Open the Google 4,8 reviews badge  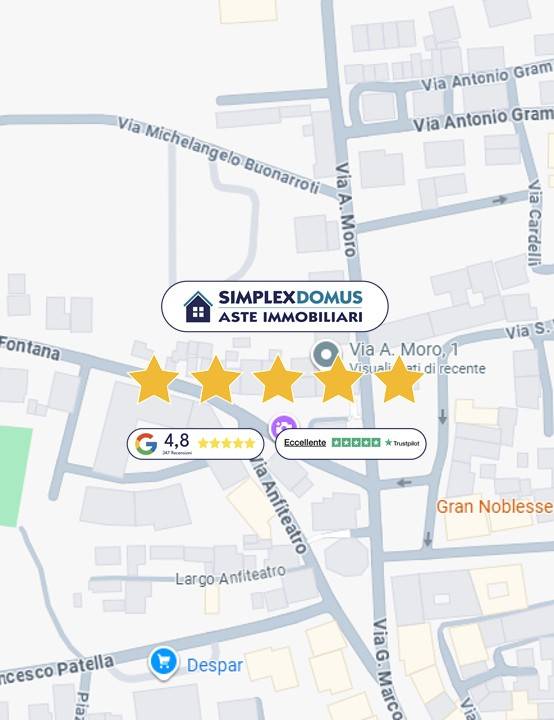[x=196, y=444]
